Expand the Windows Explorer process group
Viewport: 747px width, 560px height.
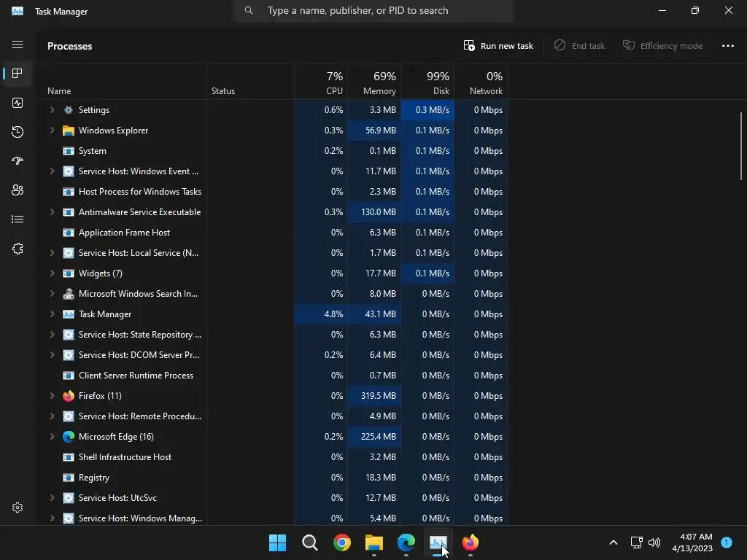click(x=52, y=131)
